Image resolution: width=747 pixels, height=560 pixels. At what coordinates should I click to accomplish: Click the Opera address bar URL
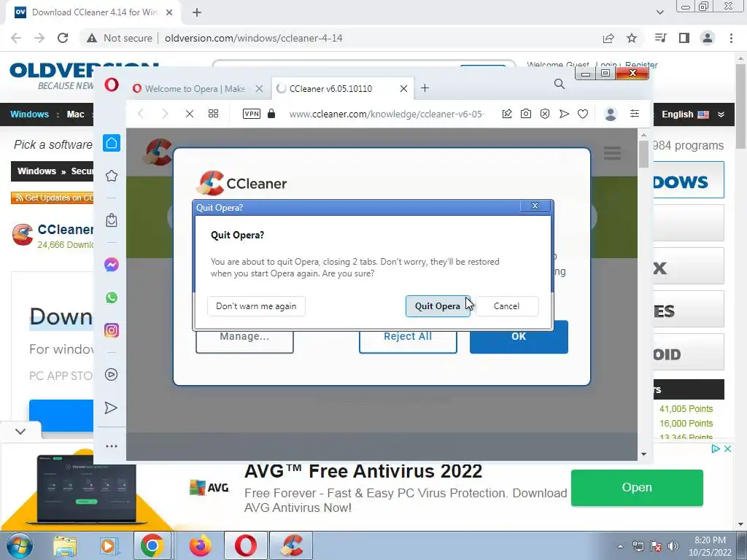[x=387, y=114]
